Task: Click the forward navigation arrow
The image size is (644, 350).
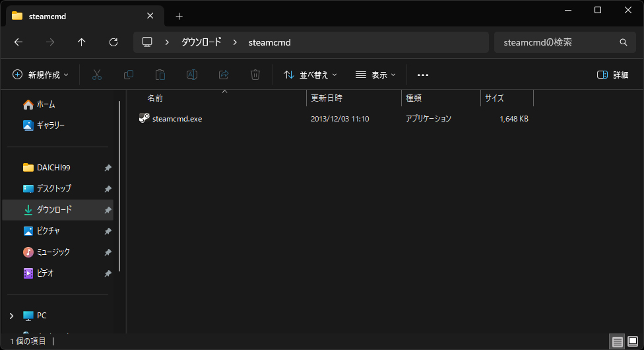Action: click(50, 42)
